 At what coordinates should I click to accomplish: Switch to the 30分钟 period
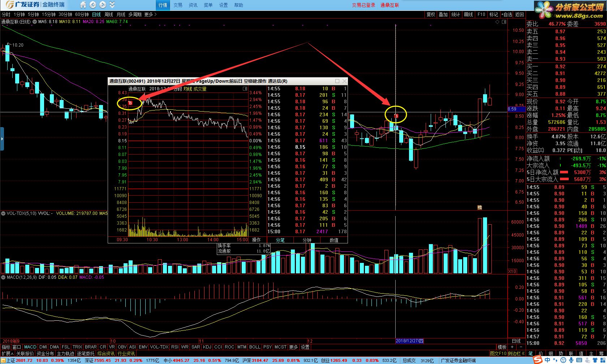65,14
